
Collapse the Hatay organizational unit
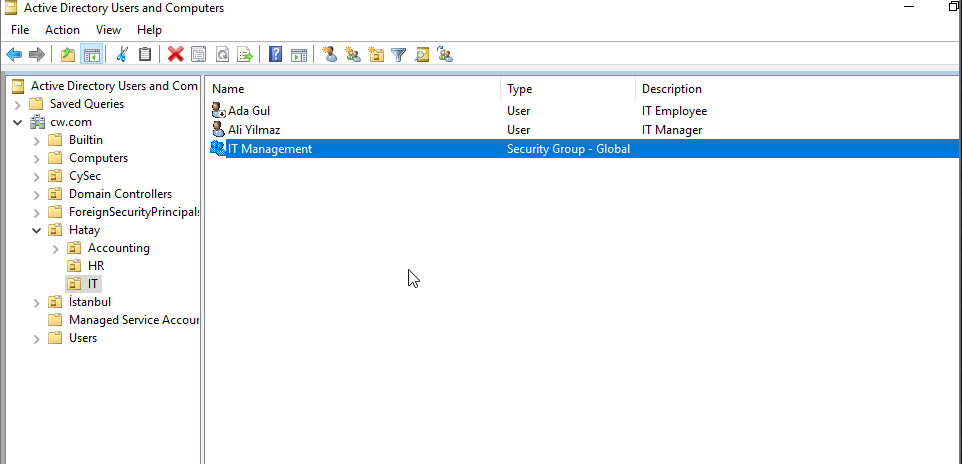click(x=37, y=230)
